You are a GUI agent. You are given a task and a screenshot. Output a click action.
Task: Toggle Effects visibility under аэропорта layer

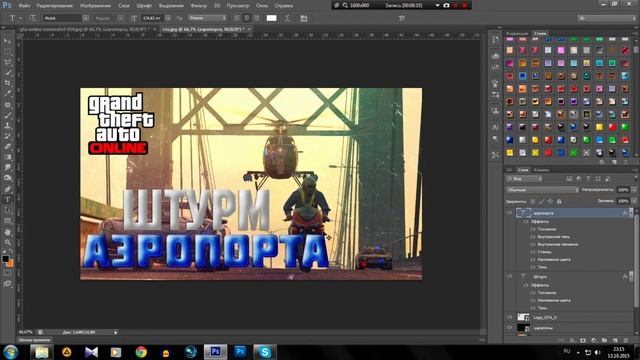526,221
